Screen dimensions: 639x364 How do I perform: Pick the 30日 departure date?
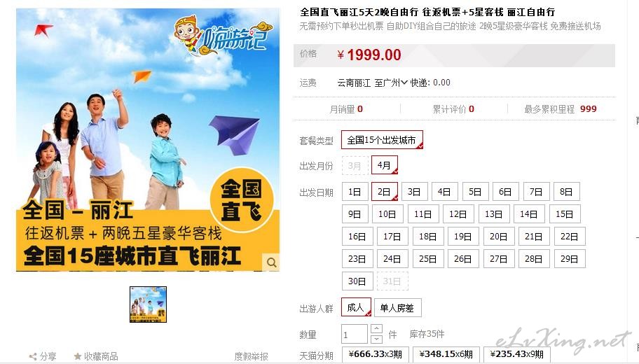coord(357,281)
